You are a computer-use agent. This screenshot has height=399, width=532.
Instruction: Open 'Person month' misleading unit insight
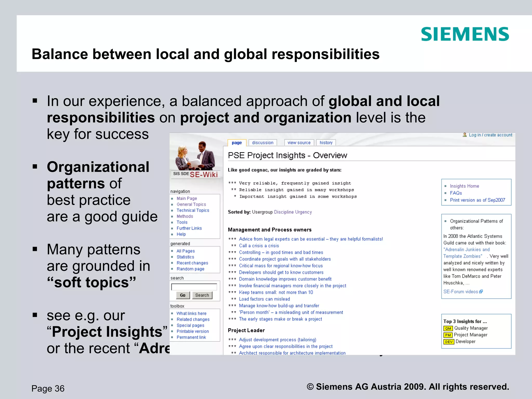point(291,312)
